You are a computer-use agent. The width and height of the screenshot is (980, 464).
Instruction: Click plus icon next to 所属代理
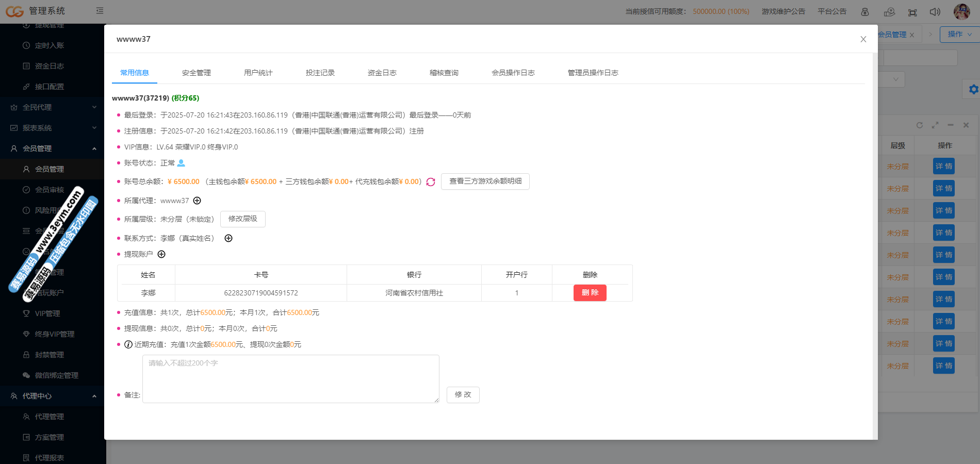197,201
